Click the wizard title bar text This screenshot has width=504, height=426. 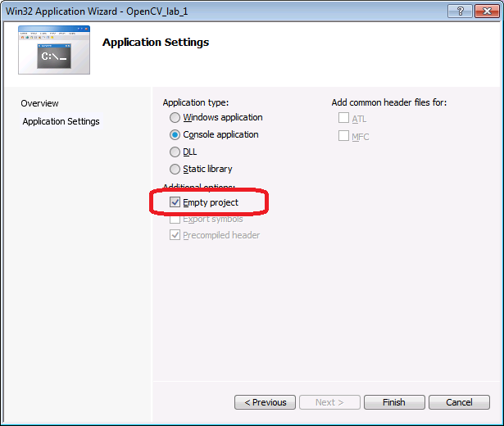click(97, 11)
